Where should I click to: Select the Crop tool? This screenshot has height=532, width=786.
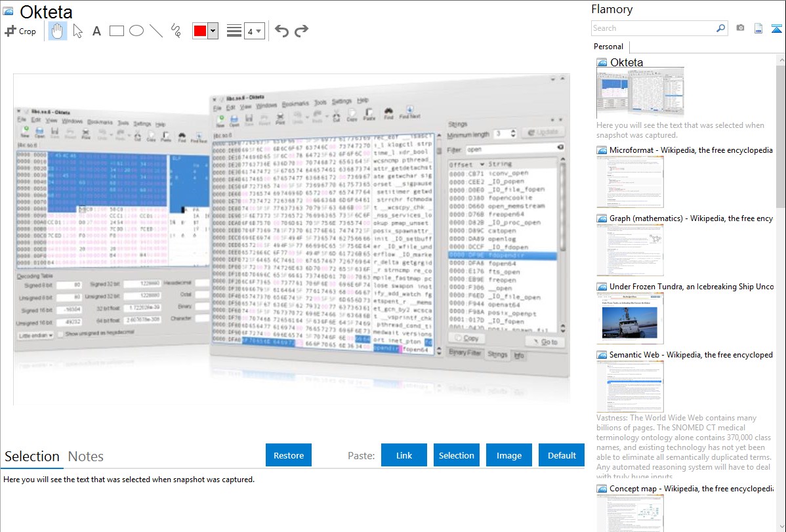click(x=20, y=31)
